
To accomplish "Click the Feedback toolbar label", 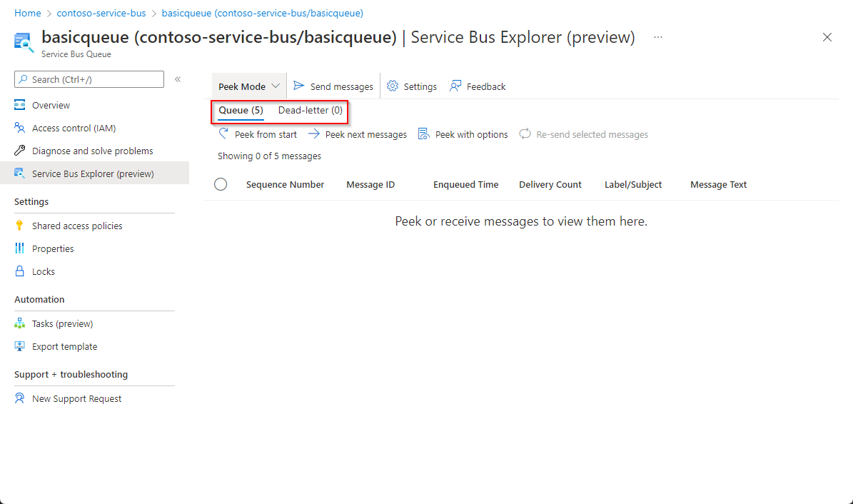I will pyautogui.click(x=486, y=86).
